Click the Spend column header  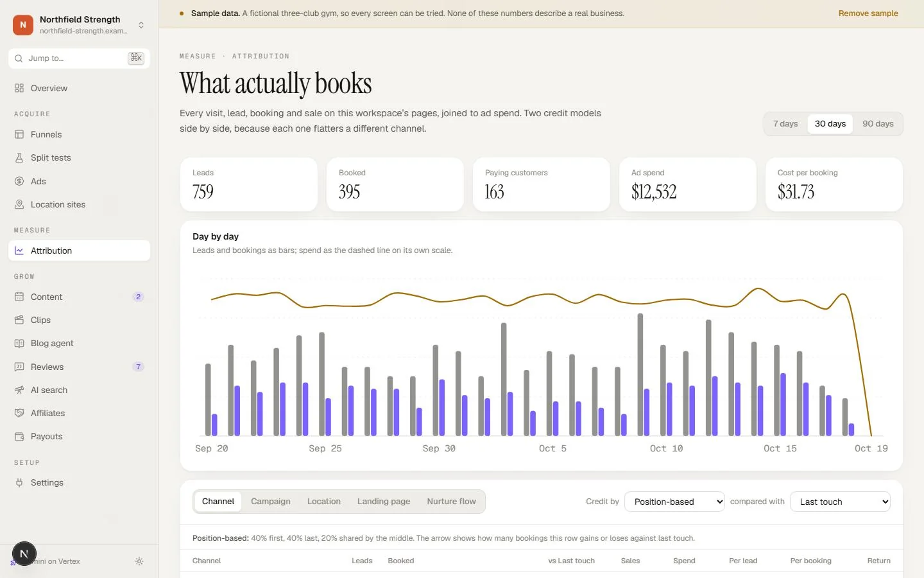684,561
